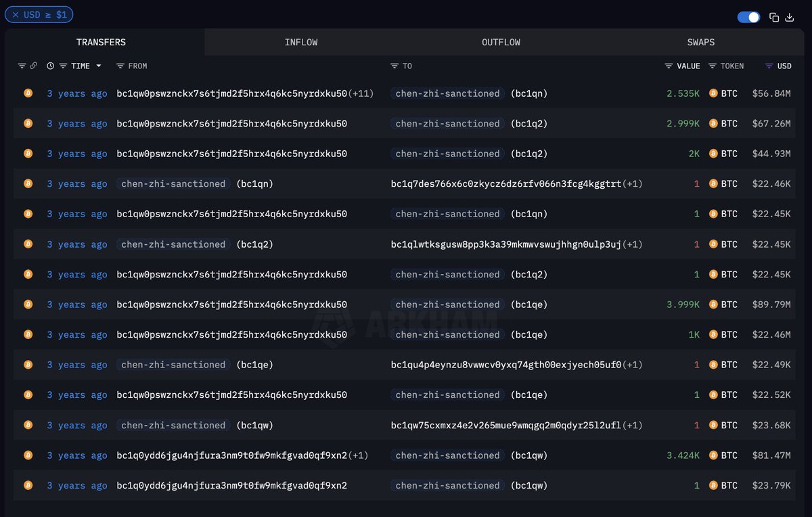Open the bc1q0ydd6jgu4njfura3nm9t0fw9mkfgvad0qf9xn2 address in last row
This screenshot has height=517, width=812.
pos(231,485)
